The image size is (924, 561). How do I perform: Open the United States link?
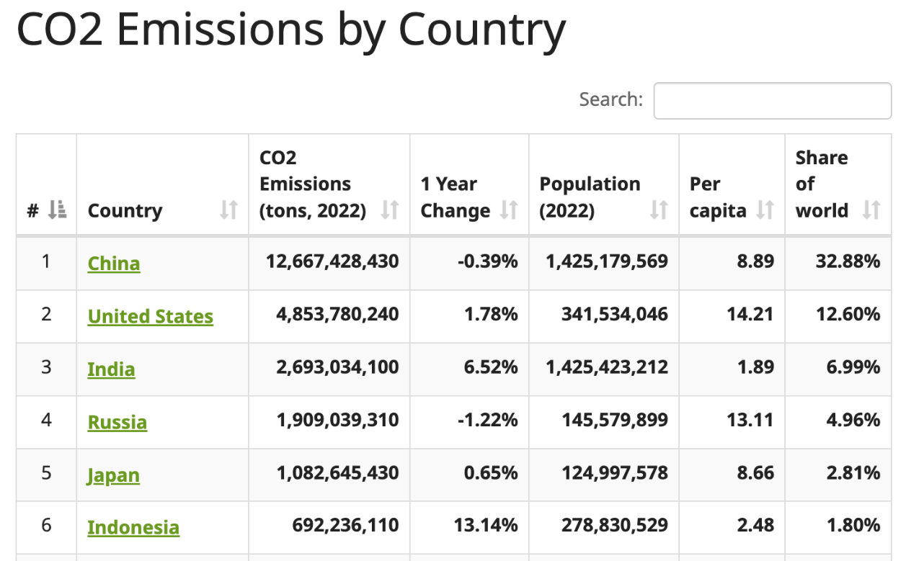click(x=151, y=317)
